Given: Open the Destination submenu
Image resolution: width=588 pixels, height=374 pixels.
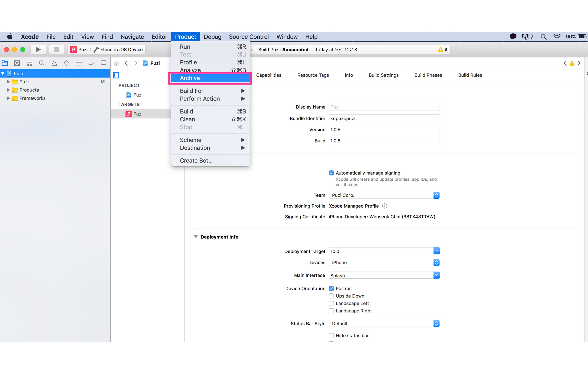Looking at the screenshot, I should coord(210,148).
